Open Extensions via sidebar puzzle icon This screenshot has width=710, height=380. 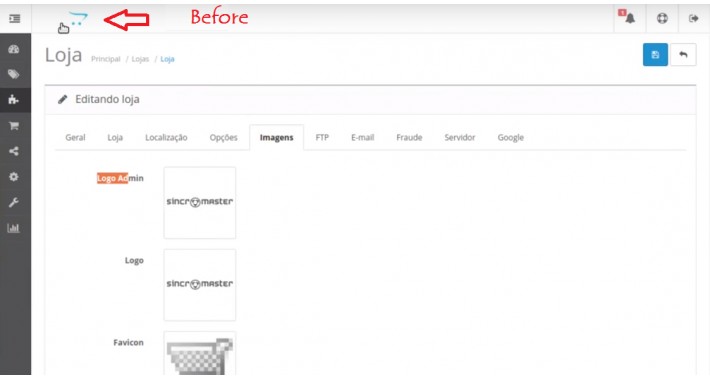pyautogui.click(x=14, y=100)
